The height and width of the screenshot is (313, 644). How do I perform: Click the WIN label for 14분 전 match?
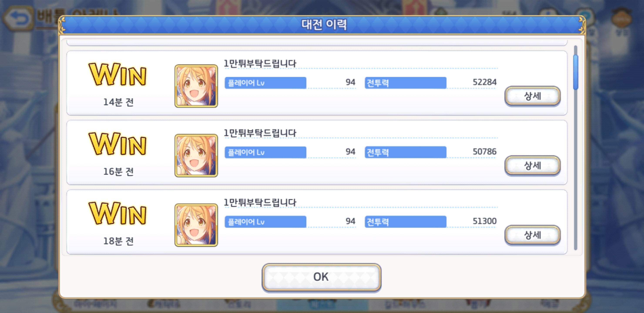tap(117, 74)
